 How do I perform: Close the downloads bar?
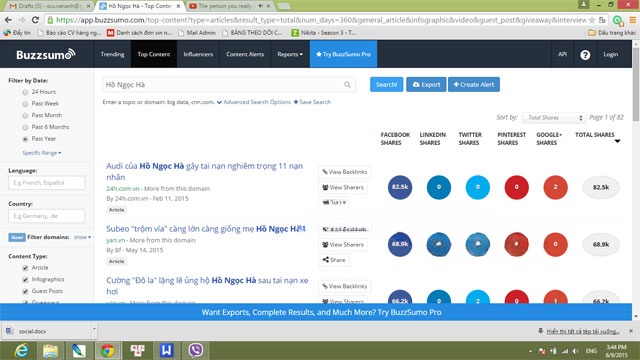pyautogui.click(x=631, y=331)
